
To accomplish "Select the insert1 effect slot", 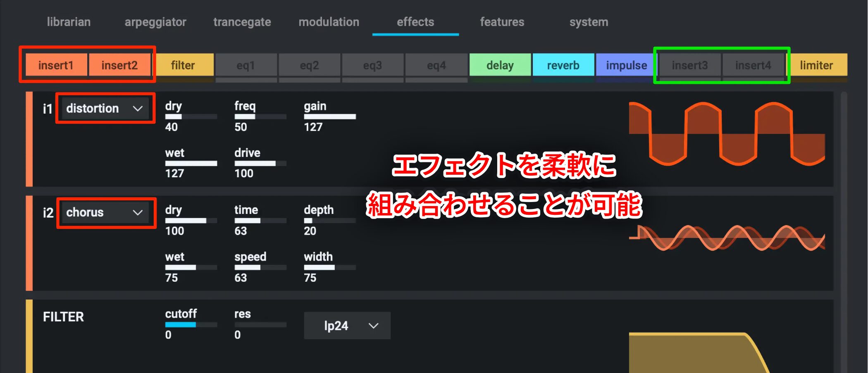I will pyautogui.click(x=56, y=65).
